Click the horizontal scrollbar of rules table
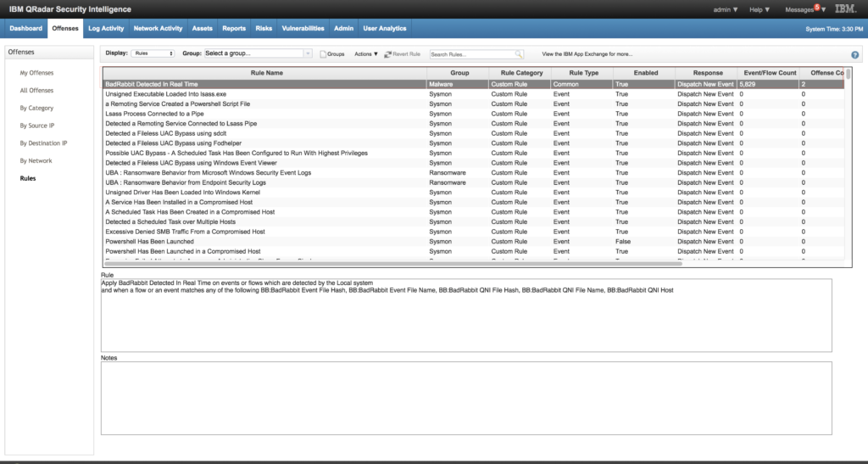868x464 pixels. [393, 264]
